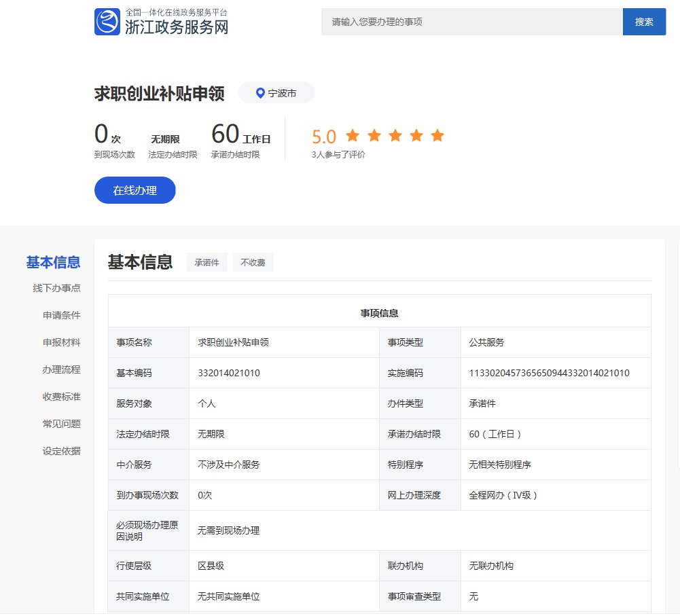This screenshot has width=680, height=616.
Task: Click the 承诺件 tag
Action: click(207, 262)
